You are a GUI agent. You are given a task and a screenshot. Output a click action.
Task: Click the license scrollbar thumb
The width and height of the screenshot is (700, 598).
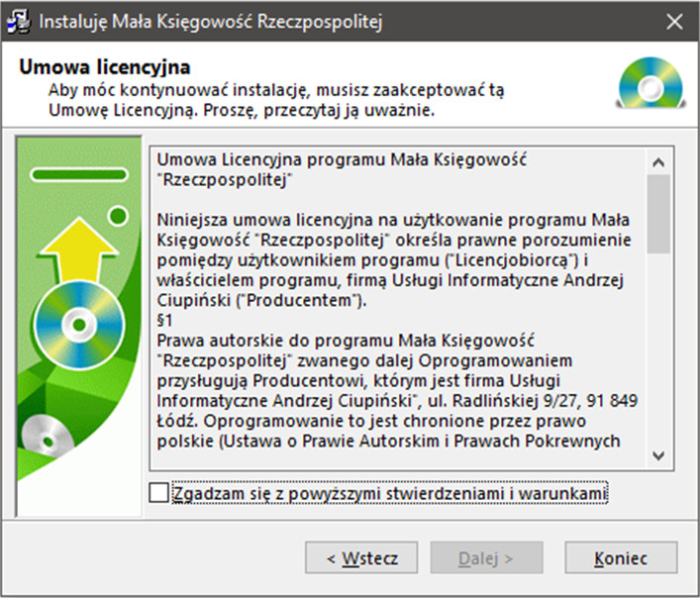(655, 214)
